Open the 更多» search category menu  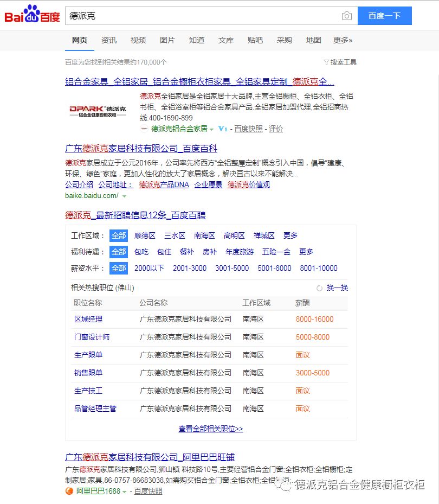(x=343, y=40)
